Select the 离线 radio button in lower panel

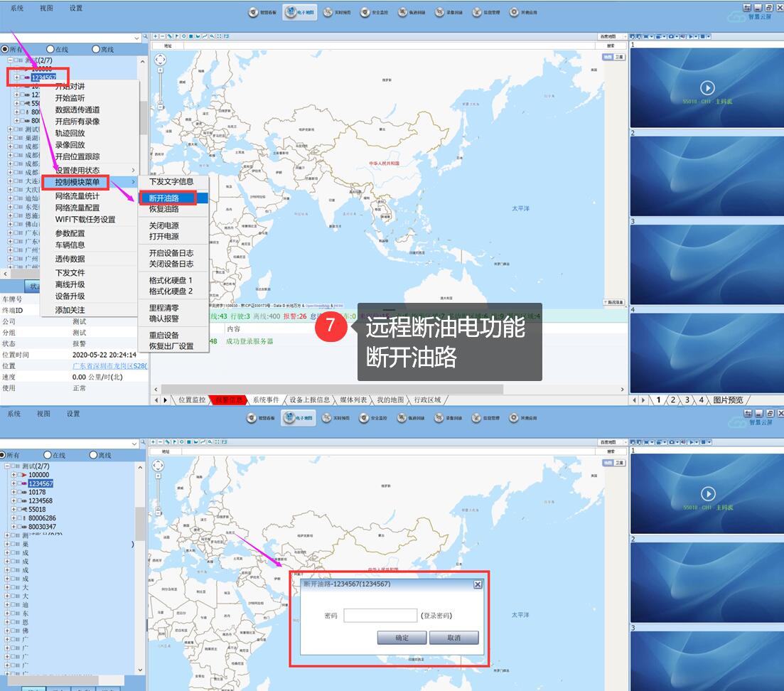coord(93,455)
